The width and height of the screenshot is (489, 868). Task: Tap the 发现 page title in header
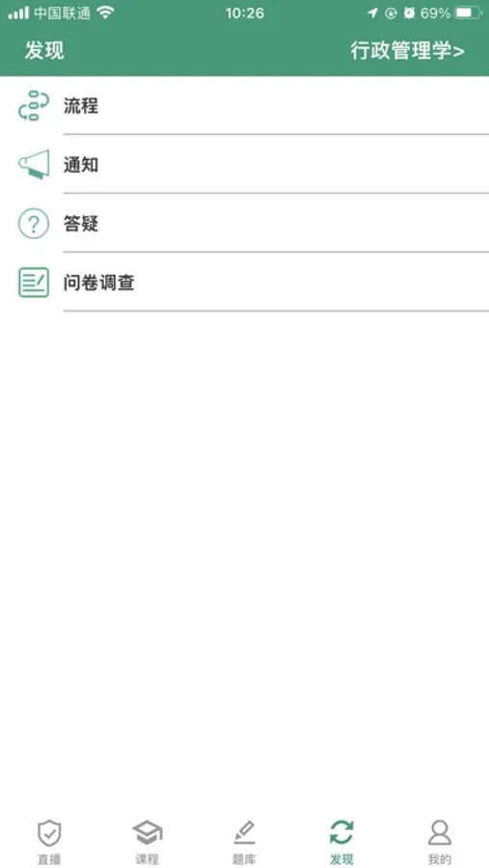point(44,50)
